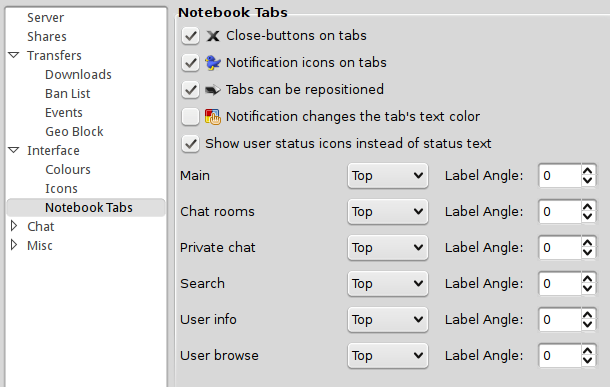This screenshot has height=387, width=610.
Task: Expand the Chat tree section
Action: (14, 226)
